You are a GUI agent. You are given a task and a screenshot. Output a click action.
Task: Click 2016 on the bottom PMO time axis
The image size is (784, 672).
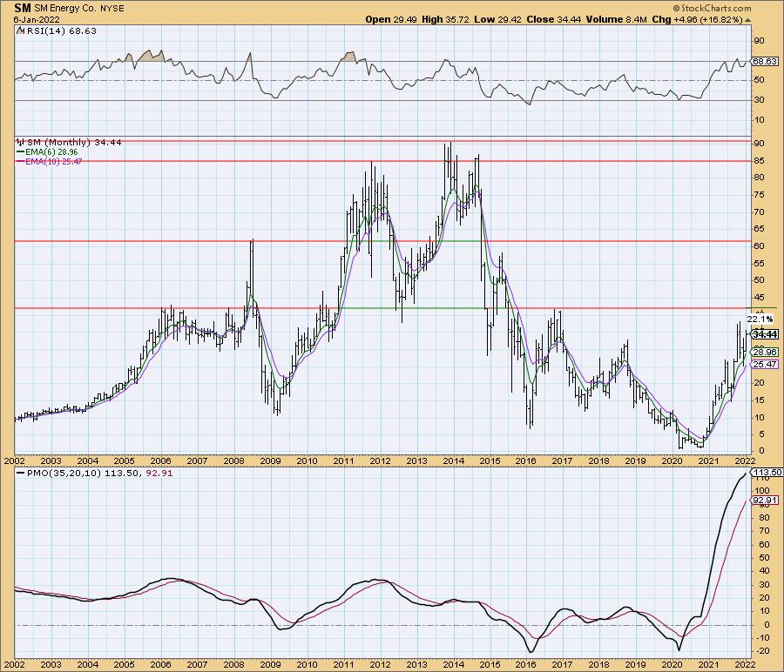[x=526, y=664]
